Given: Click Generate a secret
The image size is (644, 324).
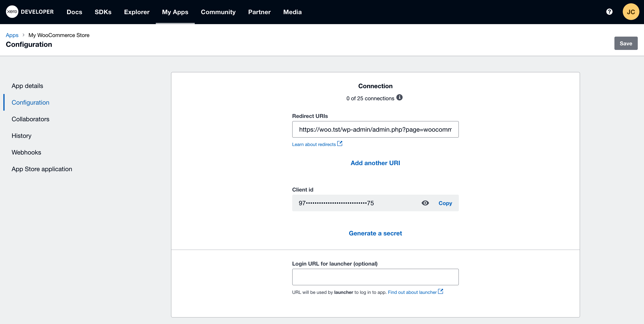Looking at the screenshot, I should (375, 233).
